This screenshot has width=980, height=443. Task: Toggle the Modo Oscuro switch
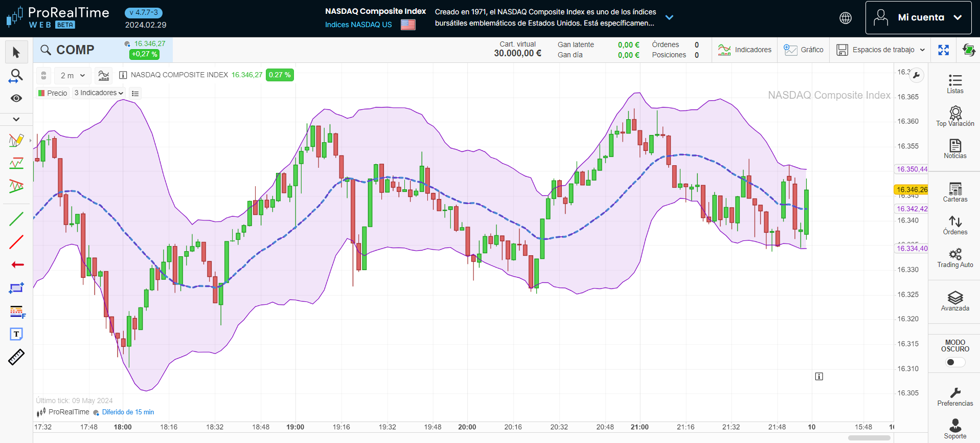tap(954, 362)
